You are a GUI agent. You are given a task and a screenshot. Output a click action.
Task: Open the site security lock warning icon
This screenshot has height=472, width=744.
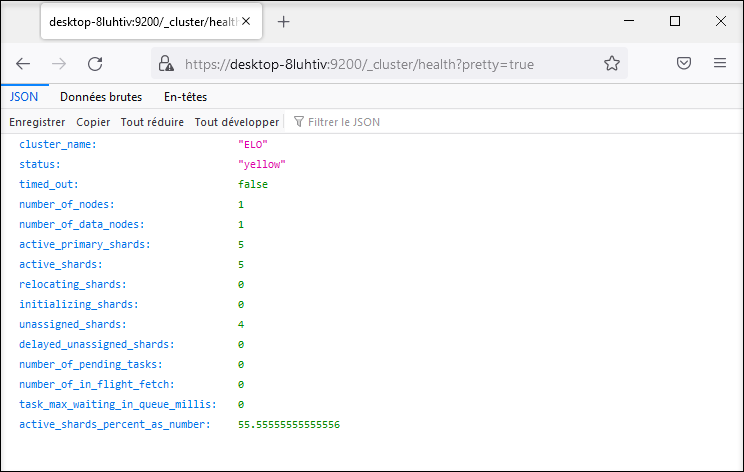[x=166, y=64]
